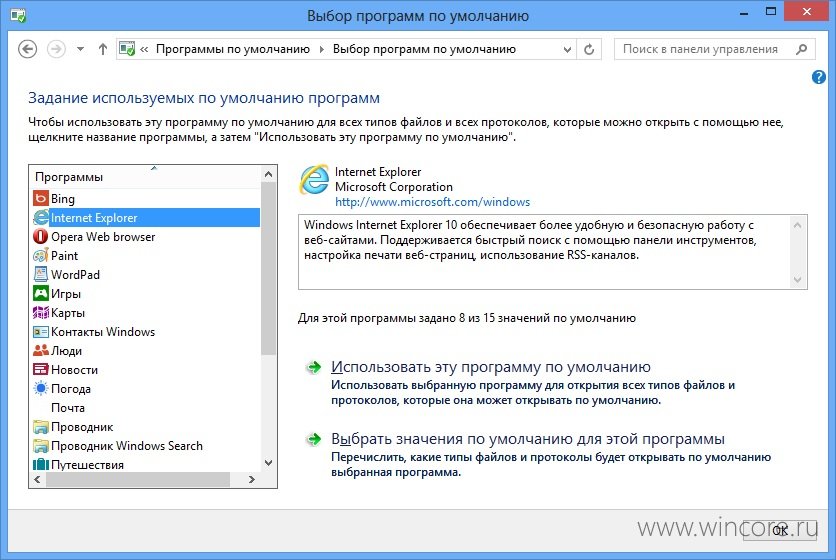Click the Paint palette icon
The width and height of the screenshot is (836, 560).
41,255
